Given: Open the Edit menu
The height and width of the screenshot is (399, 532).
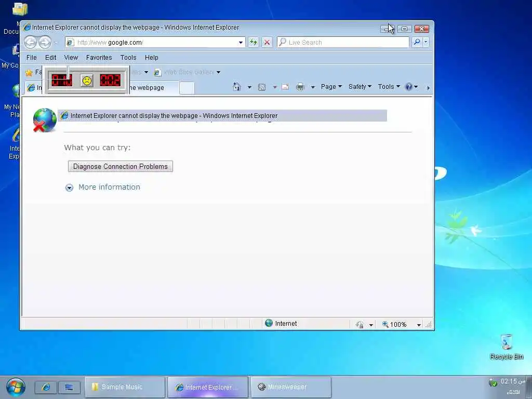Looking at the screenshot, I should [50, 58].
